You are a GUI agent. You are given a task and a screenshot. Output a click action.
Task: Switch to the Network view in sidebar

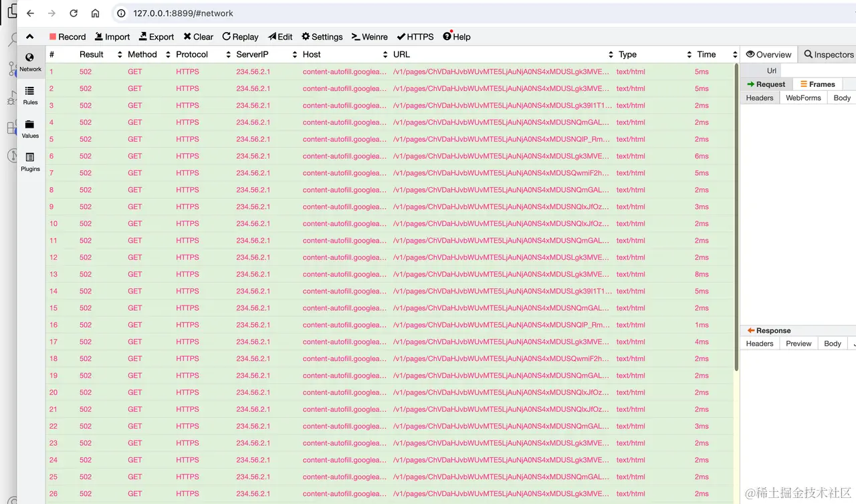pyautogui.click(x=30, y=62)
